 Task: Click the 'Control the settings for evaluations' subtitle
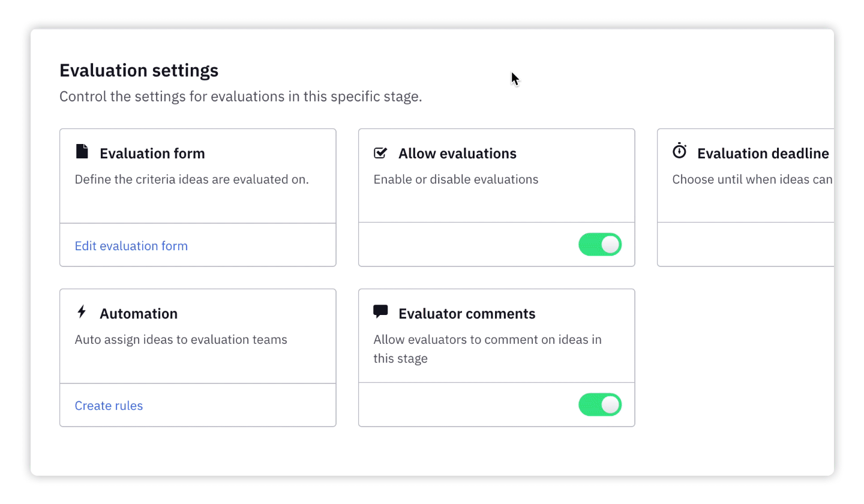point(241,97)
